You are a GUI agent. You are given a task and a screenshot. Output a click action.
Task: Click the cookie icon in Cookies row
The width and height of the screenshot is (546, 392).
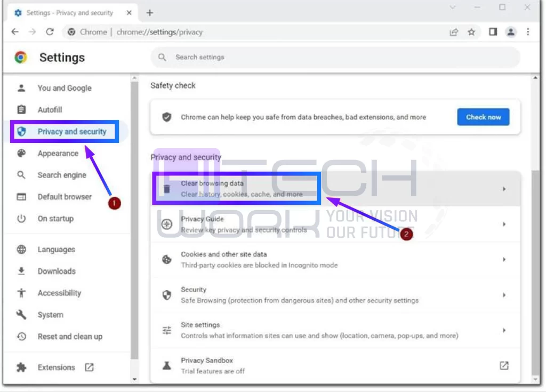tap(167, 260)
